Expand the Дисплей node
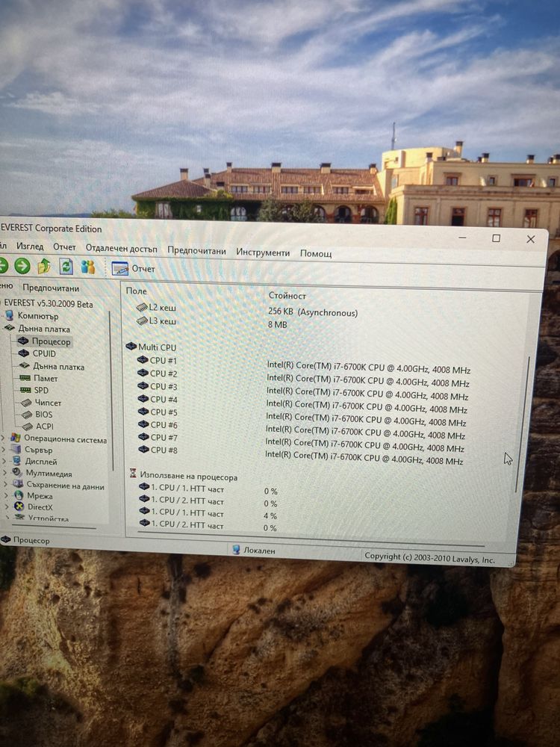 point(5,461)
